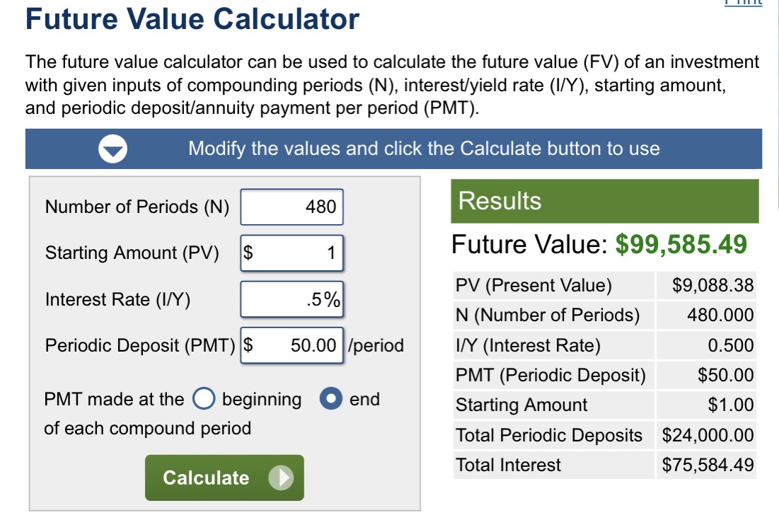Click the Future Value $99,585.49 amount
Screen dimensions: 779x532
(x=681, y=245)
